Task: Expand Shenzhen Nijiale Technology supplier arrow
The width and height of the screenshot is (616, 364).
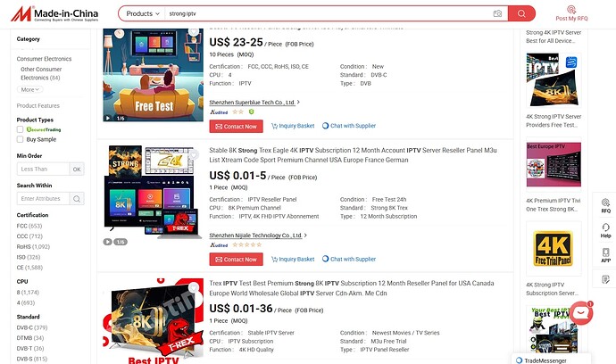Action: [x=305, y=236]
